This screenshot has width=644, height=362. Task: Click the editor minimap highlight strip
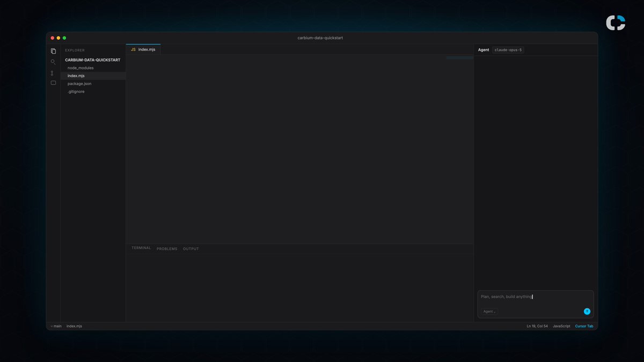pos(459,57)
